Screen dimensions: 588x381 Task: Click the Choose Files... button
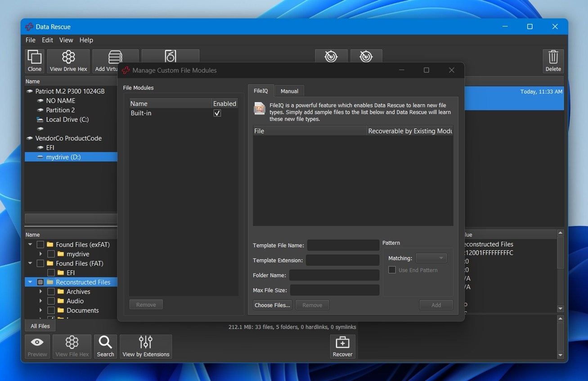[273, 305]
